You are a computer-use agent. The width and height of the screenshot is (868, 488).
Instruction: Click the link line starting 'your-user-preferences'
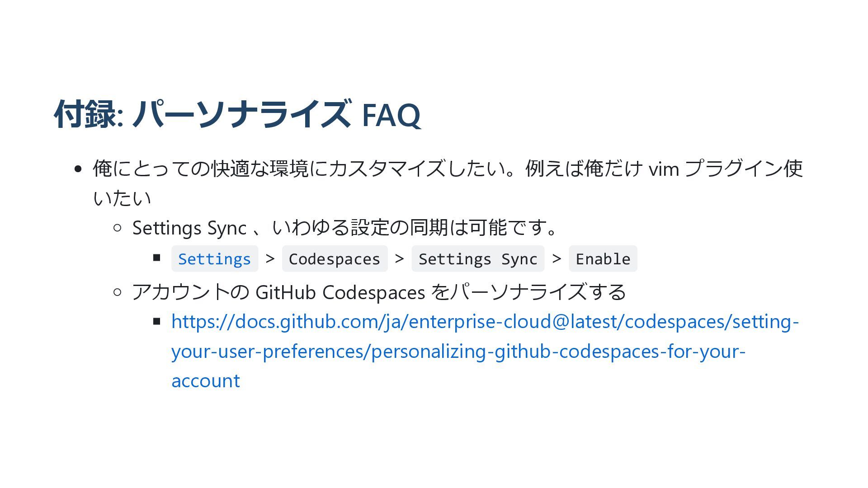(x=458, y=351)
